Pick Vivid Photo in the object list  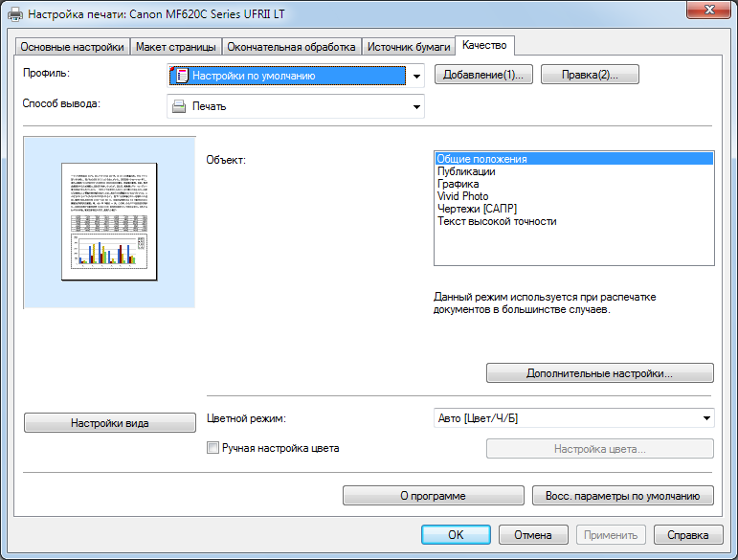coord(573,196)
